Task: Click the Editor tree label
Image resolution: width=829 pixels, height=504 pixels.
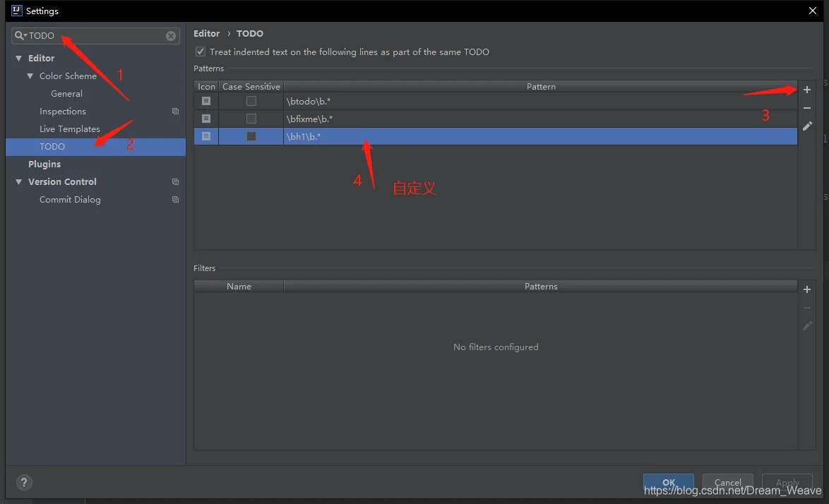Action: click(41, 58)
